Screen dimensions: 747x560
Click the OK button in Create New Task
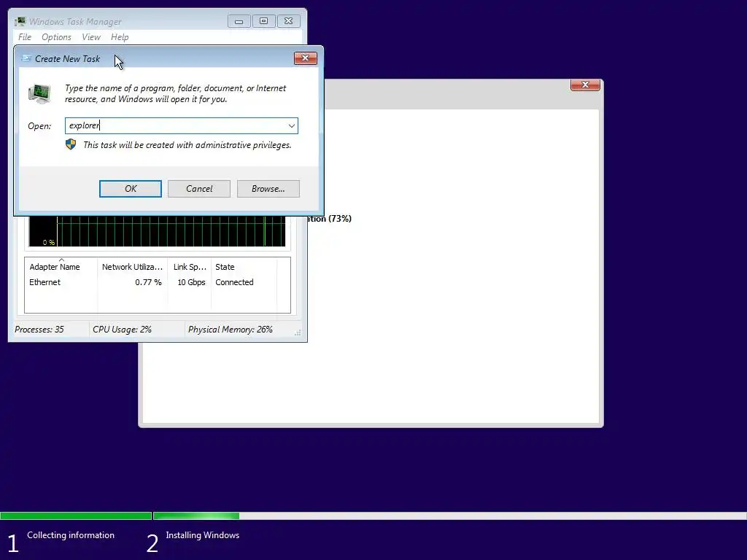point(130,189)
